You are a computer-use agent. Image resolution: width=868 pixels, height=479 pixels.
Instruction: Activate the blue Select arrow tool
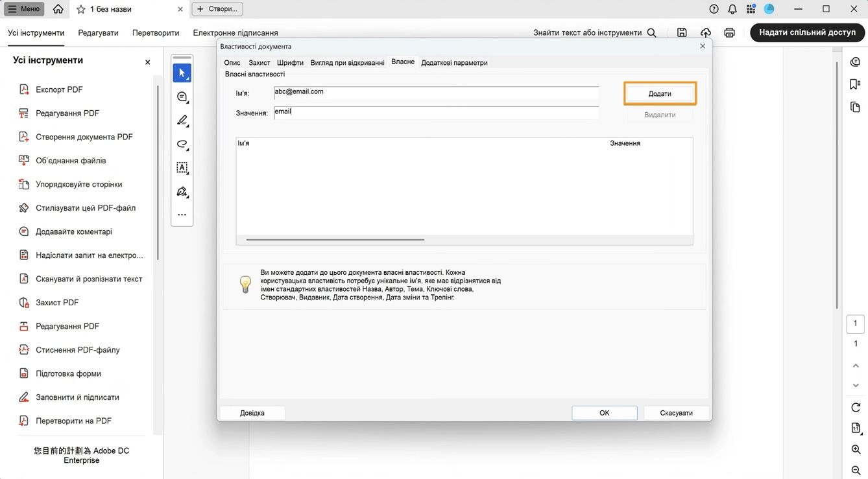182,73
